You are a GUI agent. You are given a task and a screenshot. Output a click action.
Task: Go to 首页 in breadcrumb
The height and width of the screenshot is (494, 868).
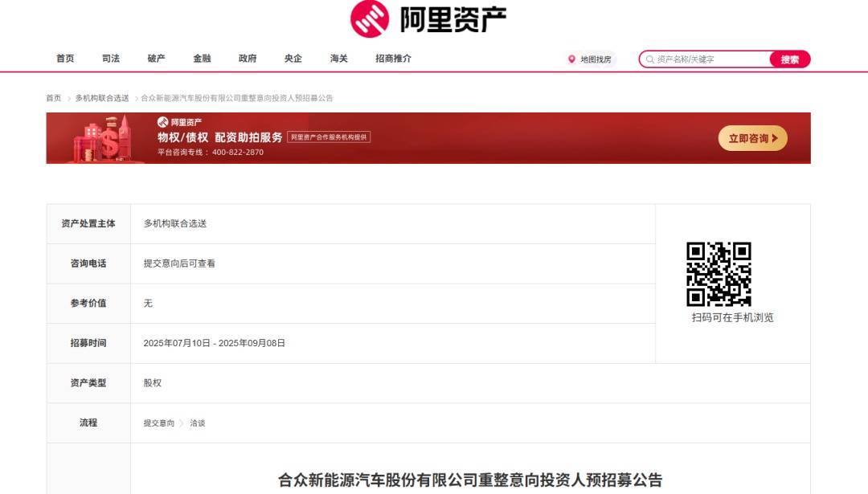click(54, 98)
